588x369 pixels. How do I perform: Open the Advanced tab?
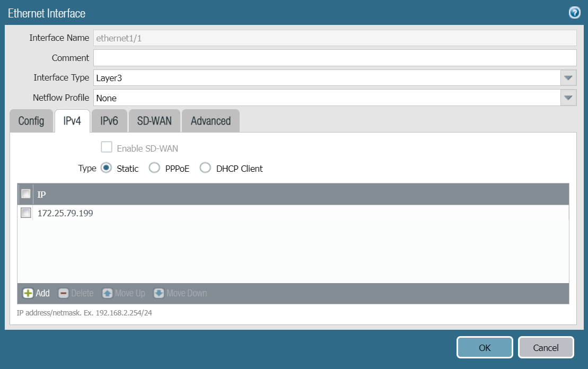coord(210,121)
